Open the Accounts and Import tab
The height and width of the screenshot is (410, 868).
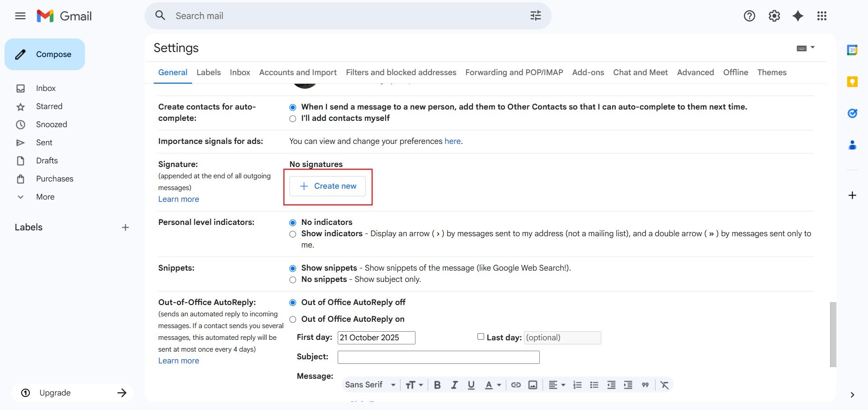297,72
